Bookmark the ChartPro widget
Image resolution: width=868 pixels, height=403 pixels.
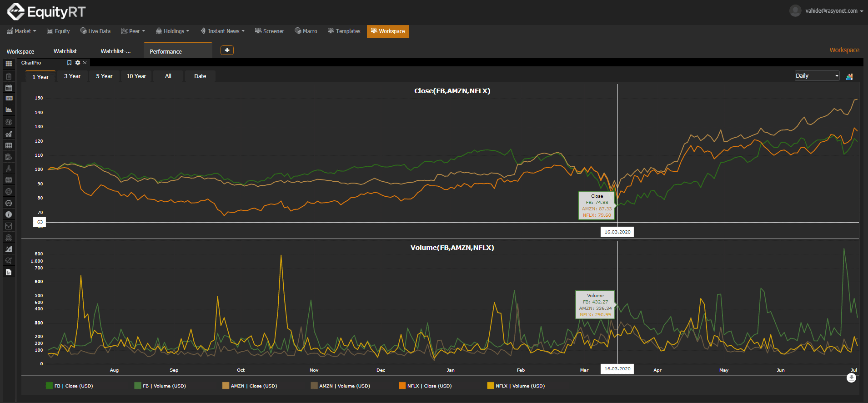(70, 63)
